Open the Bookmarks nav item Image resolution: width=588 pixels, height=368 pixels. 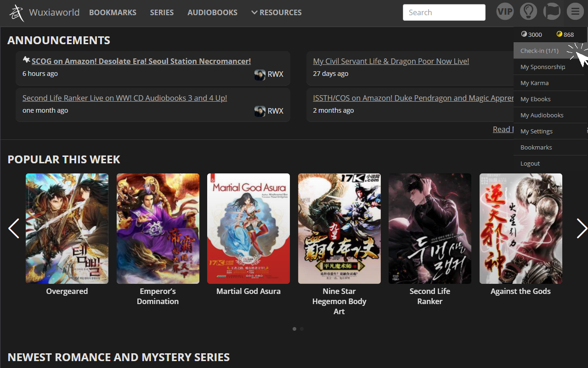click(x=113, y=13)
